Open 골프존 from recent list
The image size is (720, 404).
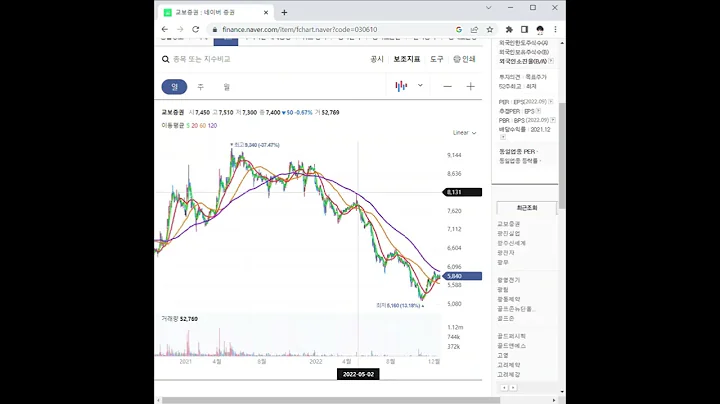click(506, 319)
